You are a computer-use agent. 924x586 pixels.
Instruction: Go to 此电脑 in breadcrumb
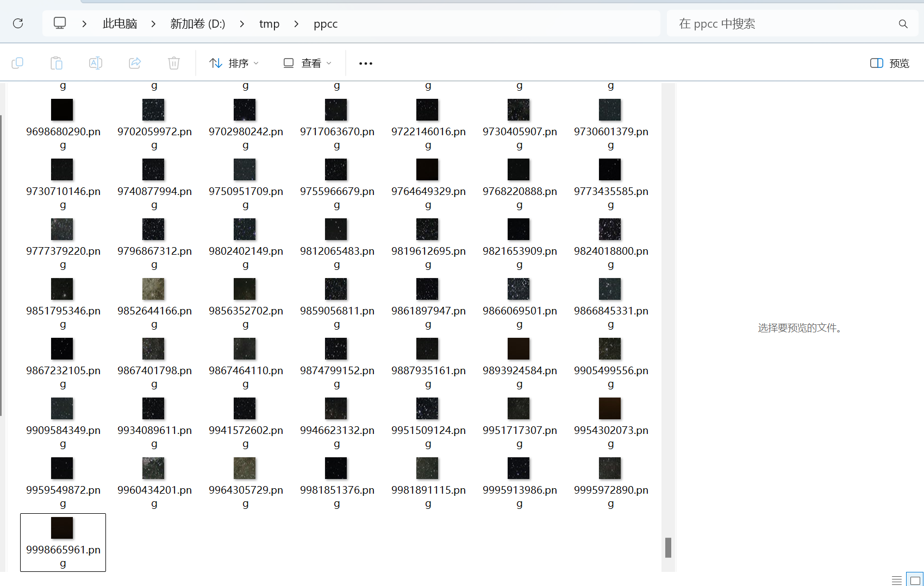(x=120, y=24)
